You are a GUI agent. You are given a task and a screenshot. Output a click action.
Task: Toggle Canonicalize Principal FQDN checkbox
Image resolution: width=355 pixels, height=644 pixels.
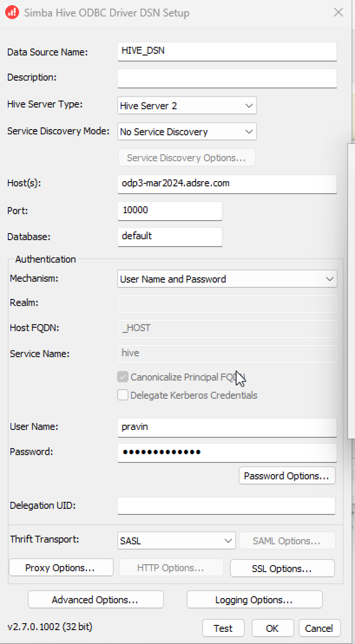click(x=123, y=377)
